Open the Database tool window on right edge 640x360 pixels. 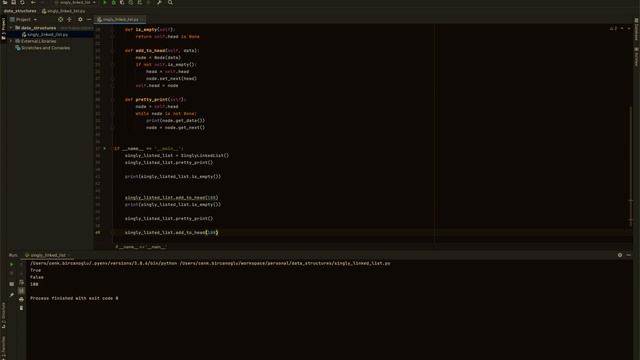pyautogui.click(x=636, y=29)
